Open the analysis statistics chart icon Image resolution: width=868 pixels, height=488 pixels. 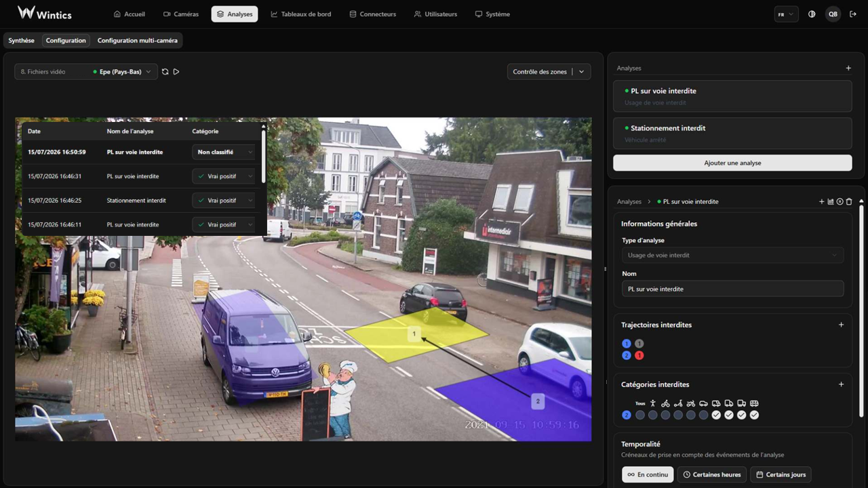coord(831,201)
